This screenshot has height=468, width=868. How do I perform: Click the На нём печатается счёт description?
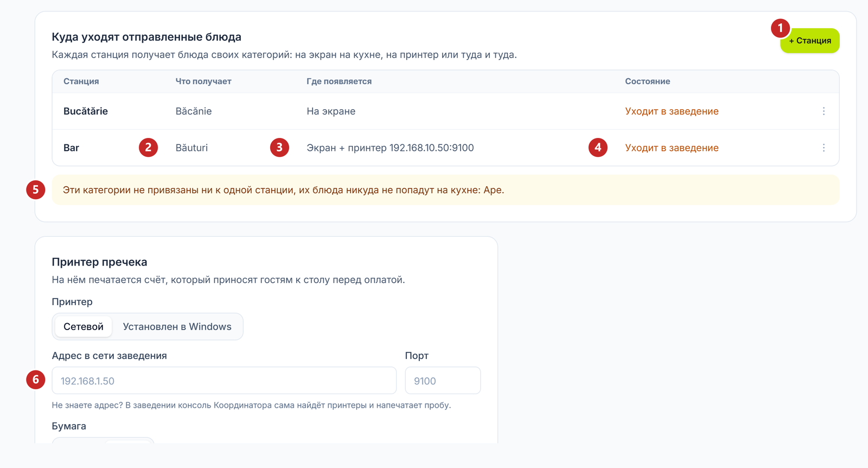(228, 280)
